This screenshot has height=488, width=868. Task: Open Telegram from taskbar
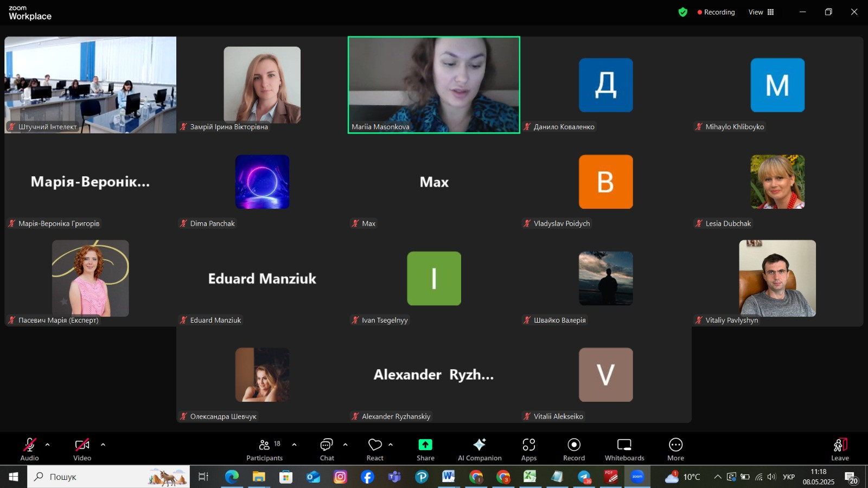click(x=584, y=477)
